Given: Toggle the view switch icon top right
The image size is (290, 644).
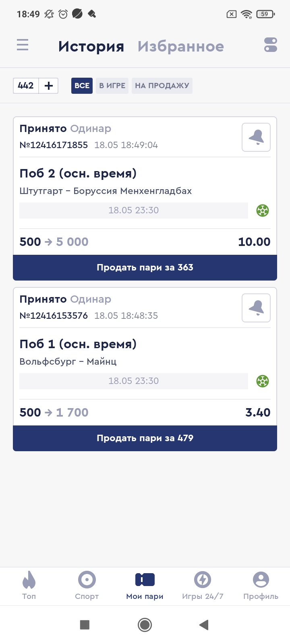Looking at the screenshot, I should (271, 45).
